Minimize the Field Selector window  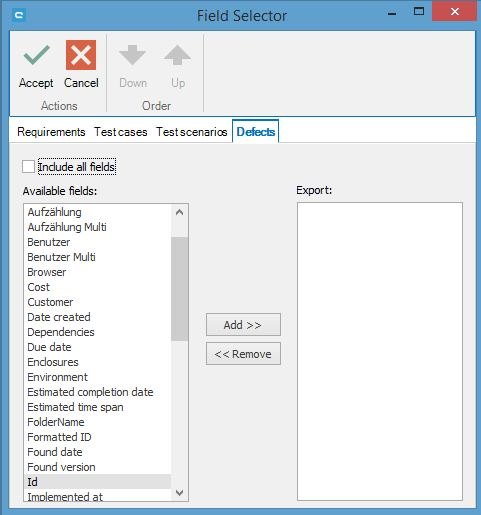[x=392, y=14]
